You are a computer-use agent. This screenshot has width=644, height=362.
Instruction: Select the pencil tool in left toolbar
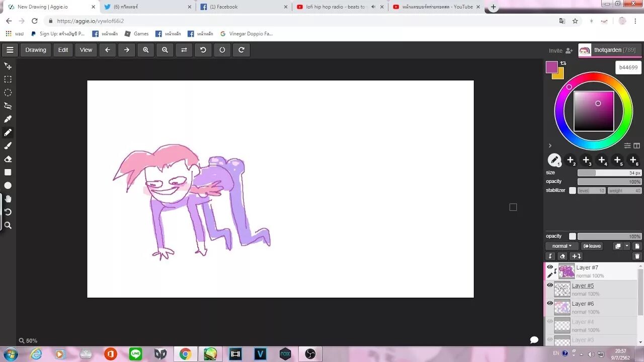(8, 133)
